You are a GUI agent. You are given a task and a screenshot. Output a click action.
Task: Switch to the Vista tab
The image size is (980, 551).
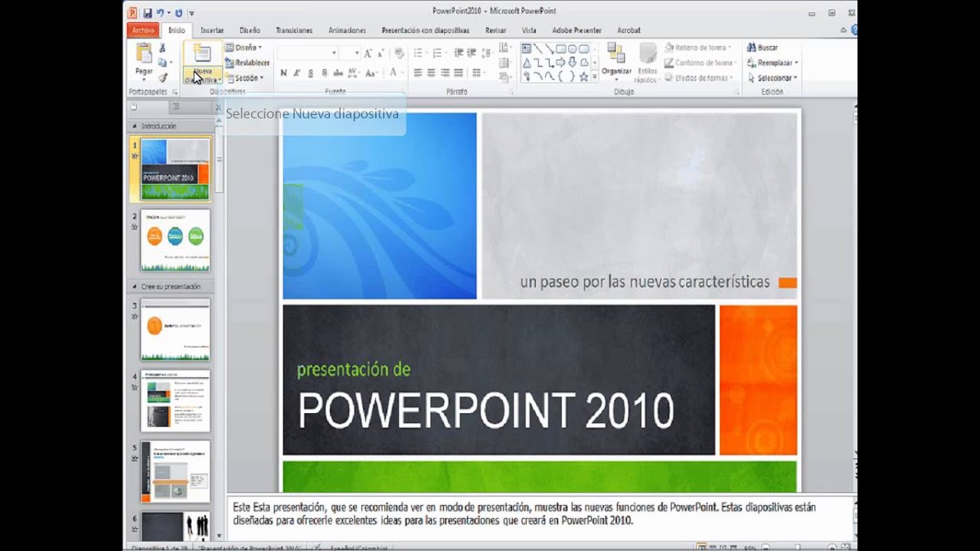coord(529,31)
